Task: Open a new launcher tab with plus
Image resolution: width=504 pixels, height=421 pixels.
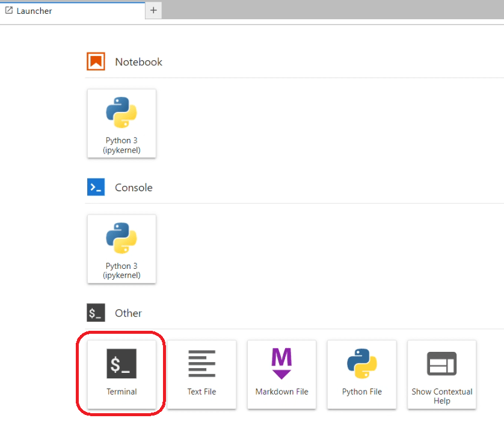Action: click(153, 10)
